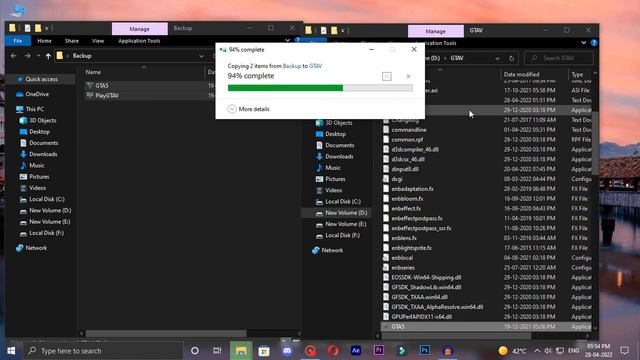Screen dimensions: 640x360
Task: Open recent locations dropdown in Backup window
Action: click(x=38, y=56)
